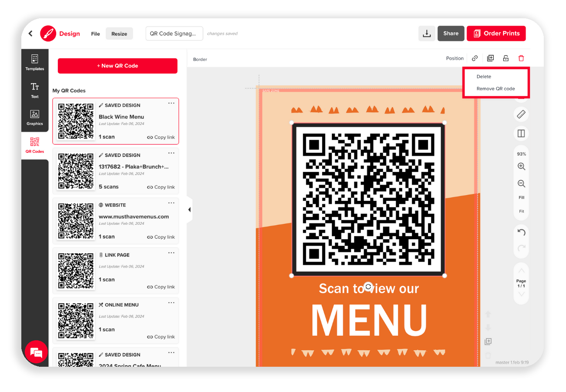The width and height of the screenshot is (566, 392).
Task: Select the website QR code thumbnail
Action: point(76,221)
